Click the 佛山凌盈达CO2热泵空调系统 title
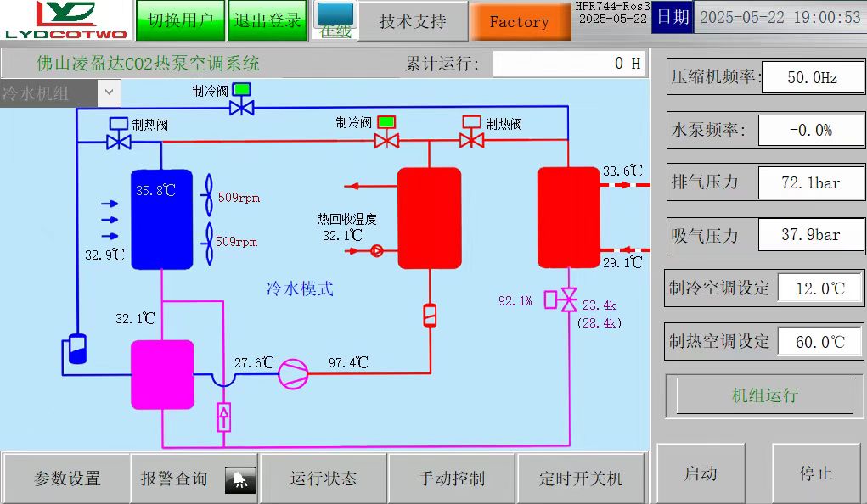 148,64
